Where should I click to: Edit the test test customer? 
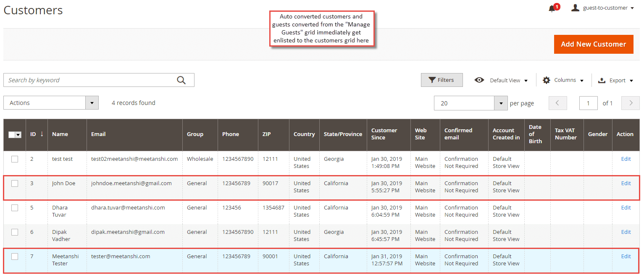[x=626, y=159]
